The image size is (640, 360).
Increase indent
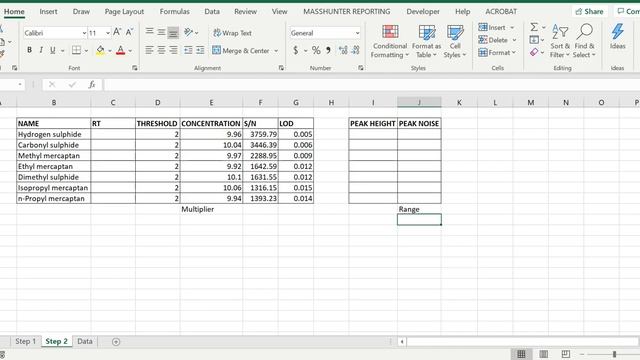pos(200,50)
